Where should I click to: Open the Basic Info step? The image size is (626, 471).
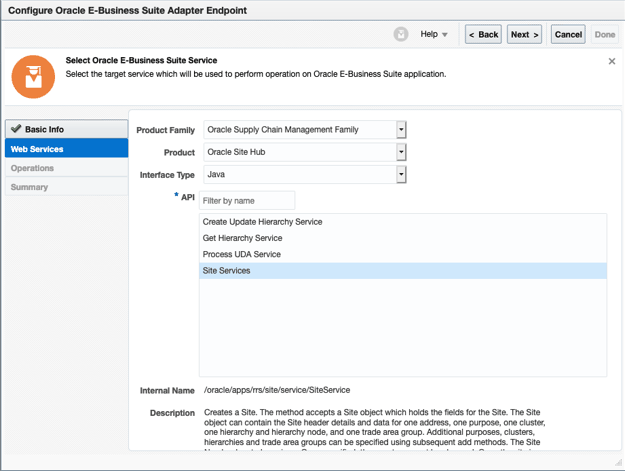tap(44, 129)
